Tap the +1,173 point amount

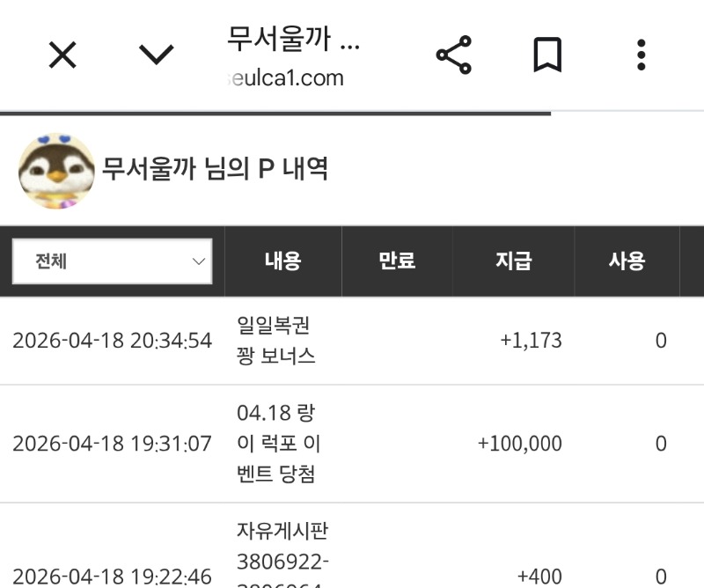(x=531, y=341)
